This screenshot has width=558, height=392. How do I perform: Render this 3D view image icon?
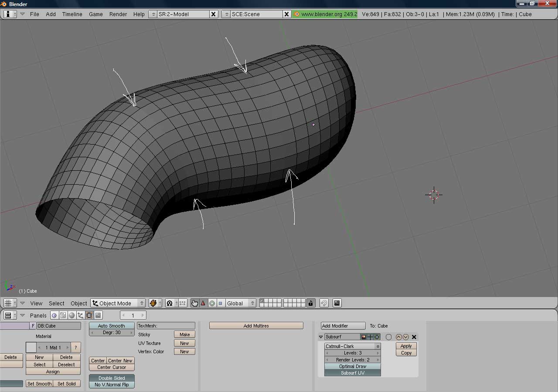coord(337,303)
